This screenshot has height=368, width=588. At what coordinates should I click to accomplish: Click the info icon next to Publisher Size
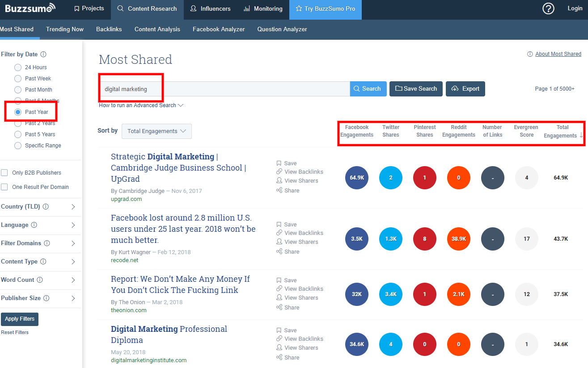pos(46,298)
